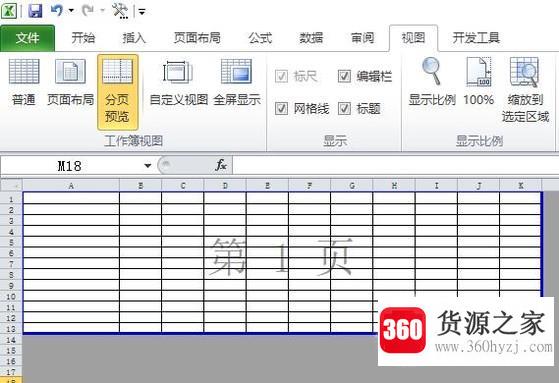Open Customize Quick Access Toolbar dropdown

142,12
